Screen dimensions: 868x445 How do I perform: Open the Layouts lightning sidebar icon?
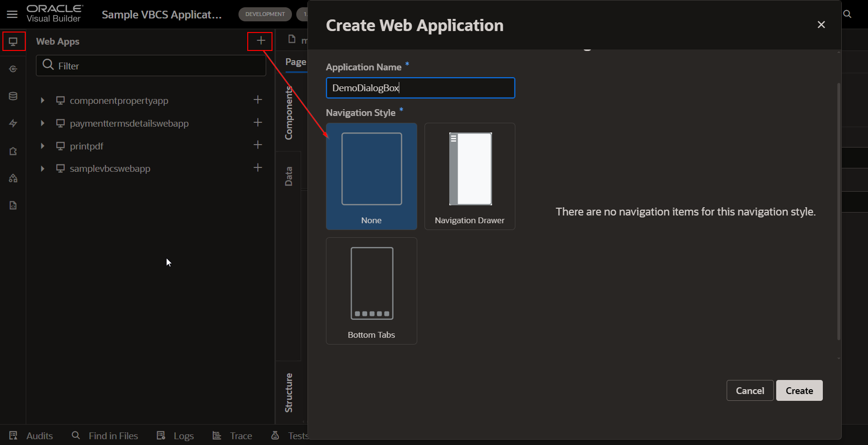click(x=13, y=123)
